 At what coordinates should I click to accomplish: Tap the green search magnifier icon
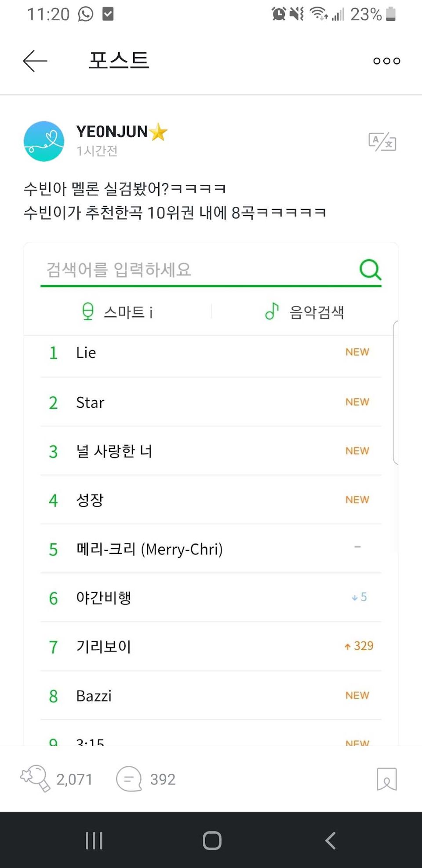(x=370, y=269)
